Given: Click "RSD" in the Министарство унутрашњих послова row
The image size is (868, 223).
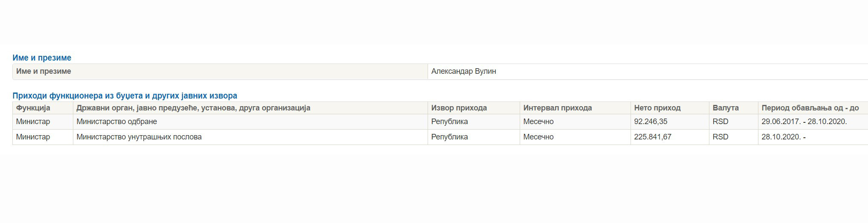Looking at the screenshot, I should pos(720,137).
